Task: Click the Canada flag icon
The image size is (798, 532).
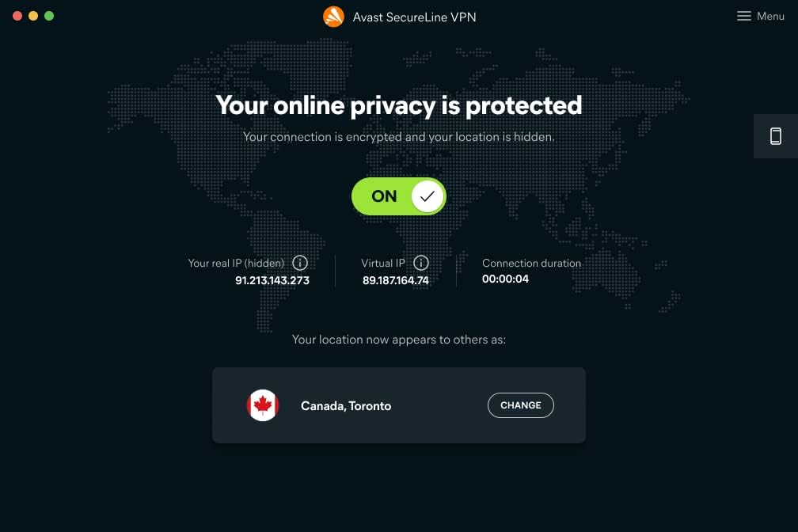Action: click(x=263, y=405)
